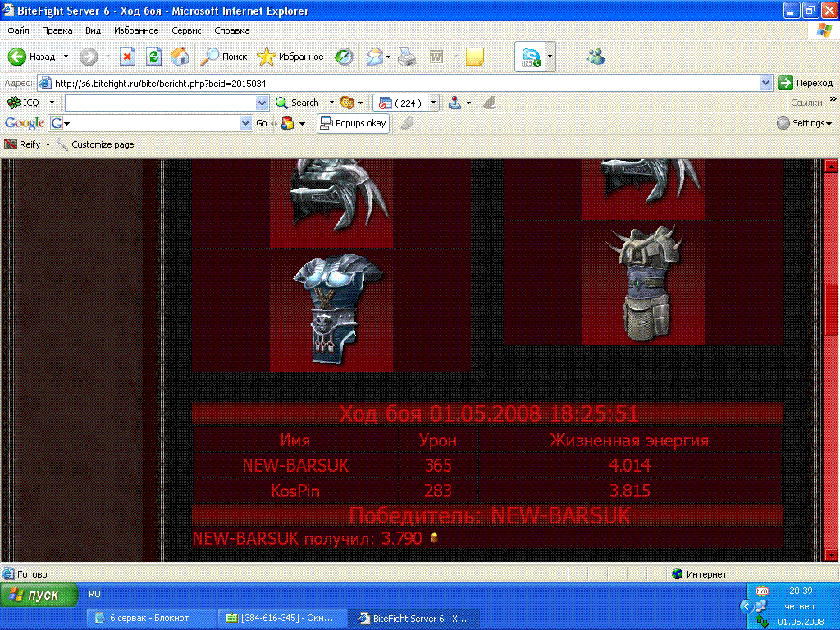Click Google toolbar Go button
The image size is (840, 630).
click(x=262, y=123)
